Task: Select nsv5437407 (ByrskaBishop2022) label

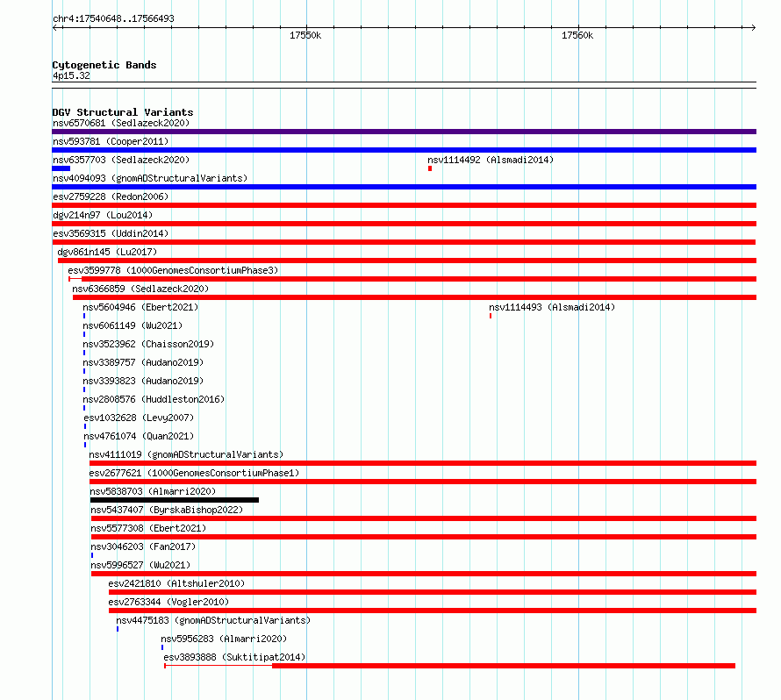Action: 167,510
